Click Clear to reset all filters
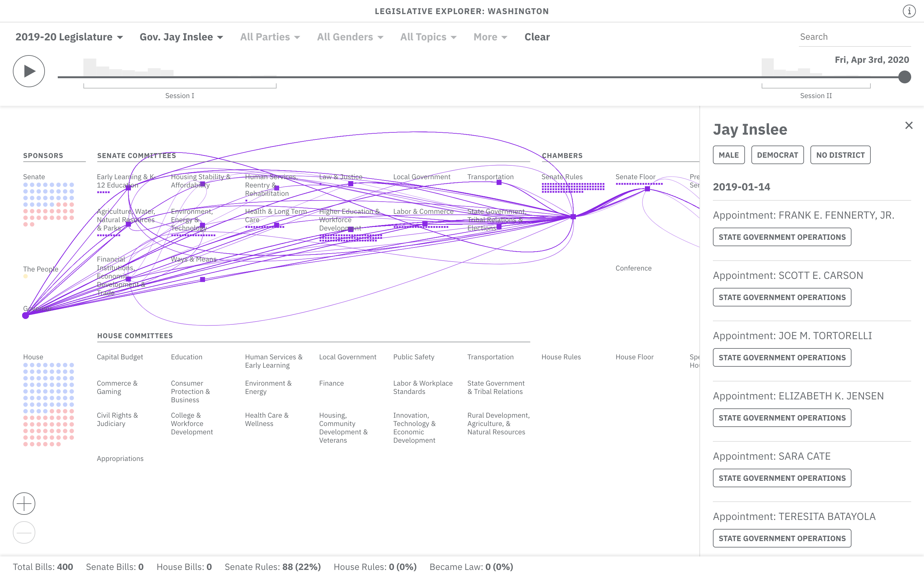Screen dimensions: 924x577 pos(537,37)
